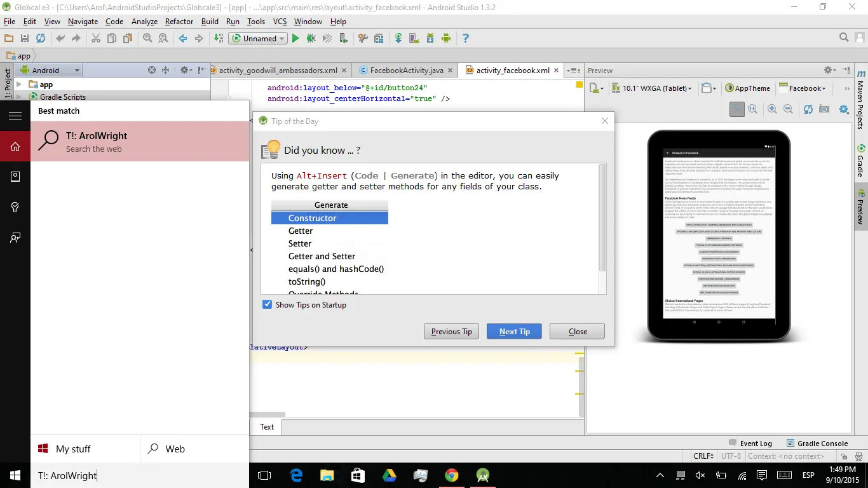Click the Make Project icon

tap(219, 39)
